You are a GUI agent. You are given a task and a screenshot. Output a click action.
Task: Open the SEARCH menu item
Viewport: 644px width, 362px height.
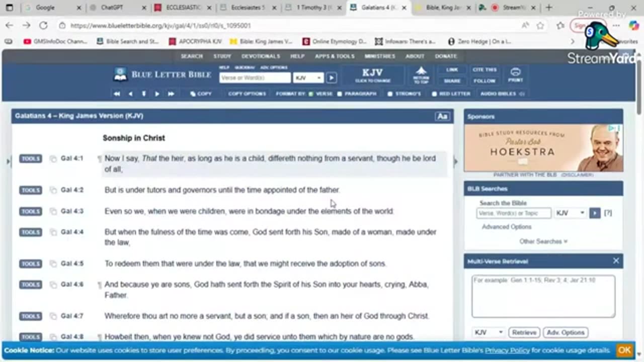point(192,56)
